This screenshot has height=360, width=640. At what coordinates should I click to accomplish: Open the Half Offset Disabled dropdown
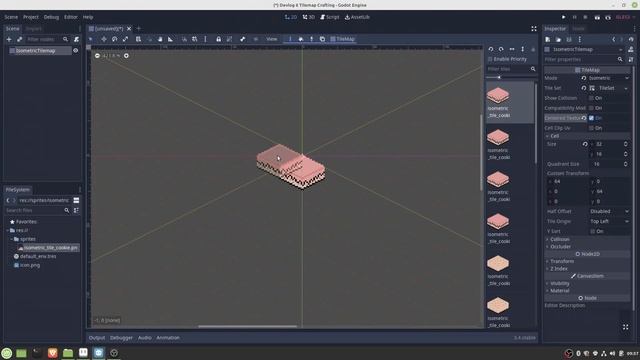(609, 211)
